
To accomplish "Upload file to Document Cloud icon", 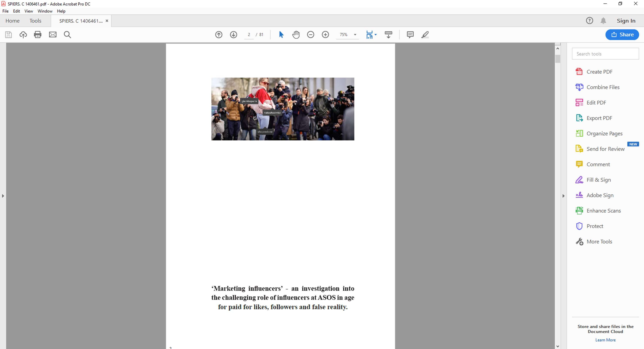I will 23,35.
